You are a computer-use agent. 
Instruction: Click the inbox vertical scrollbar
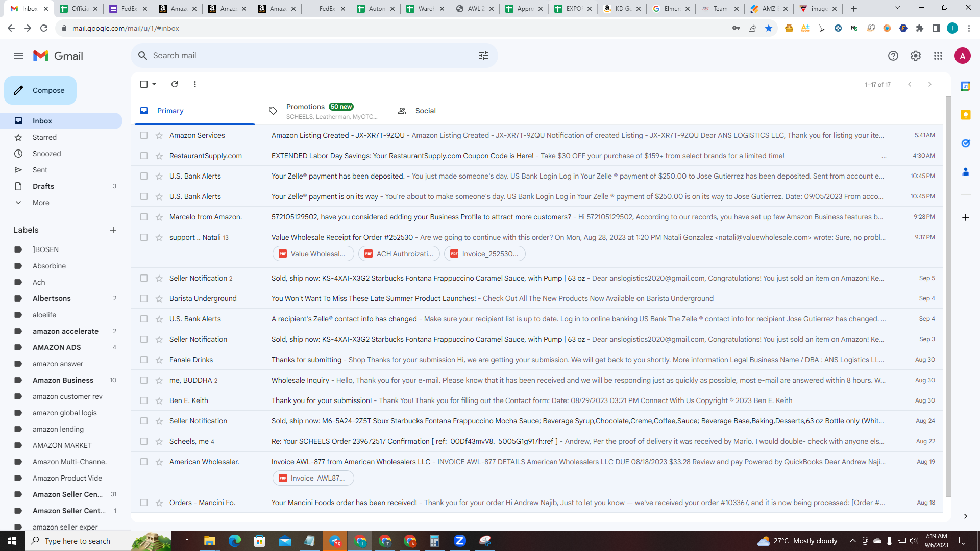(x=948, y=296)
